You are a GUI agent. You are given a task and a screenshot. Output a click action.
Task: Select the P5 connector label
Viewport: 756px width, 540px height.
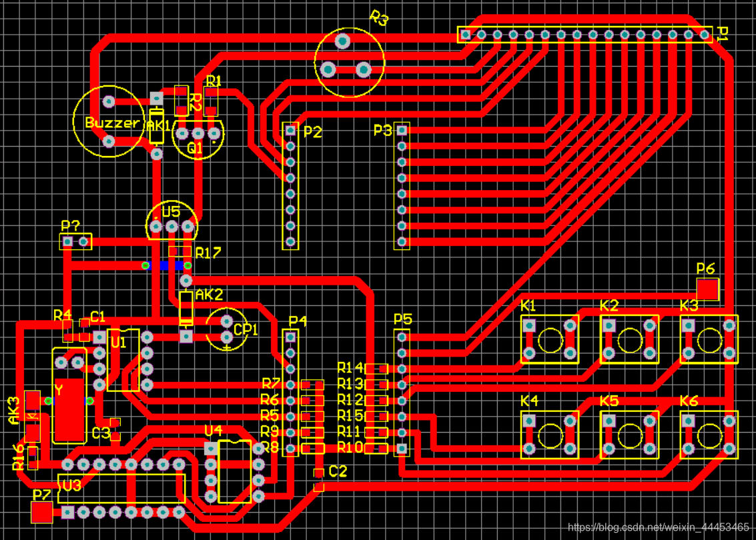(x=402, y=319)
